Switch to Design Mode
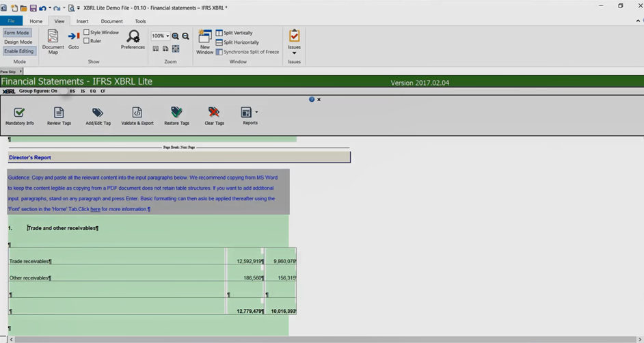 [18, 42]
